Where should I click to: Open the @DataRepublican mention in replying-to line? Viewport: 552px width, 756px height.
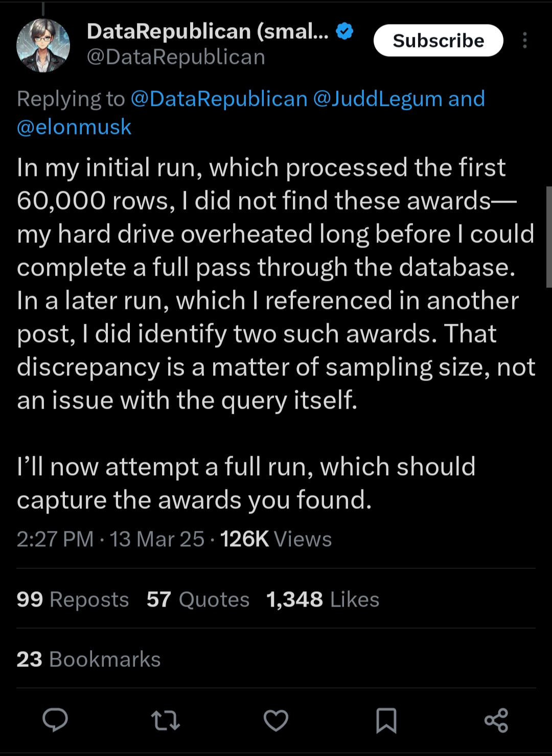click(x=219, y=99)
